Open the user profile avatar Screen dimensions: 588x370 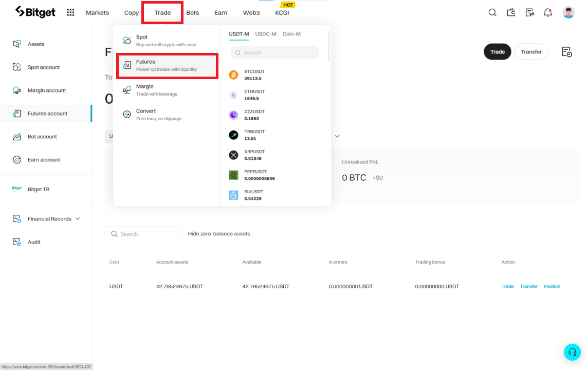tap(568, 12)
